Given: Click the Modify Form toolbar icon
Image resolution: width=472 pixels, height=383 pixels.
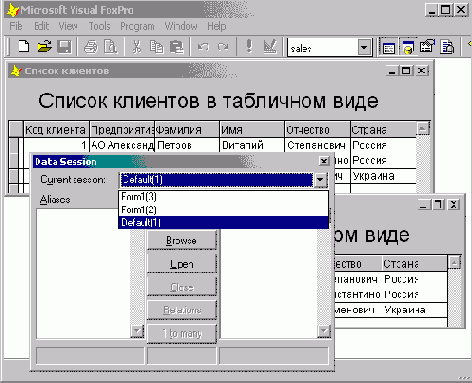Looking at the screenshot, I should click(270, 47).
